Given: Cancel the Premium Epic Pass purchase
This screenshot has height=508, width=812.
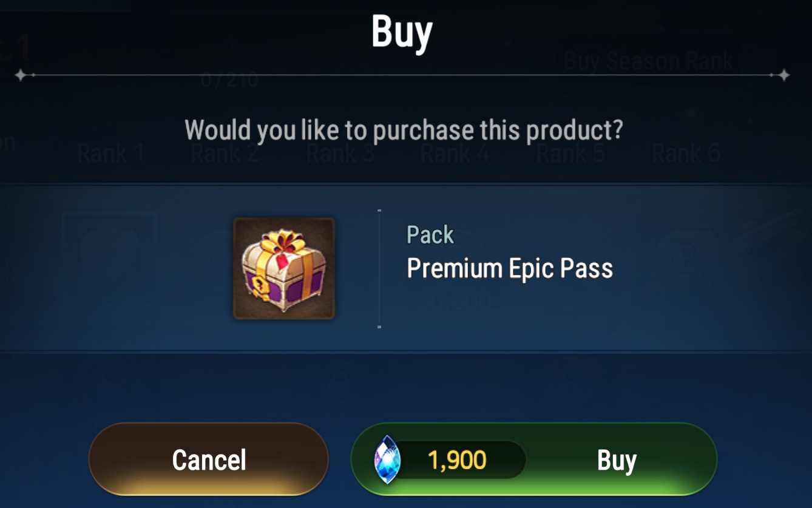Looking at the screenshot, I should [x=209, y=459].
